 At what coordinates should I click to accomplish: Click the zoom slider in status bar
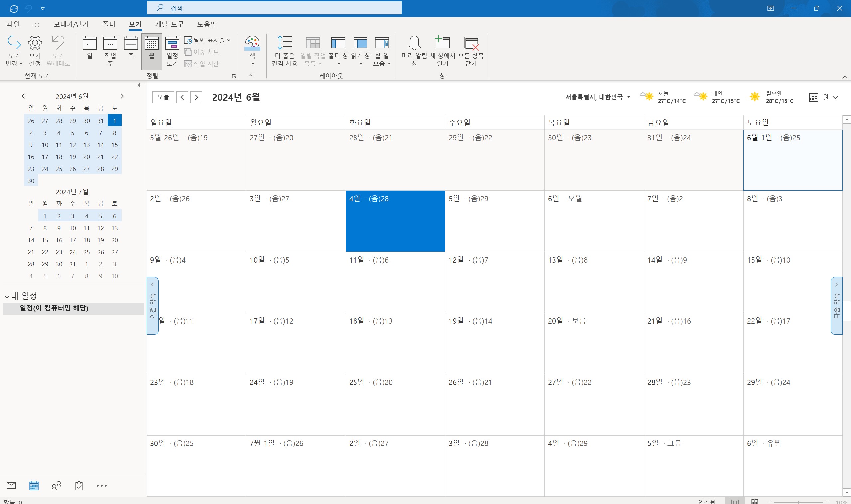click(x=799, y=502)
